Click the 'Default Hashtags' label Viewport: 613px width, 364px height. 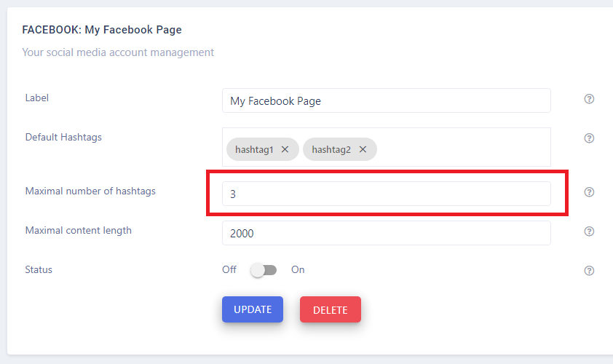click(63, 138)
